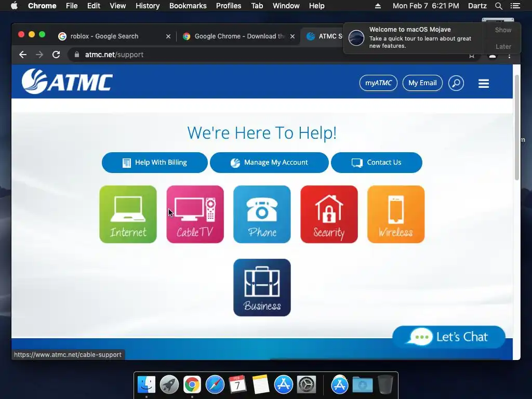Open the Wireless support tile
The image size is (532, 399).
396,214
